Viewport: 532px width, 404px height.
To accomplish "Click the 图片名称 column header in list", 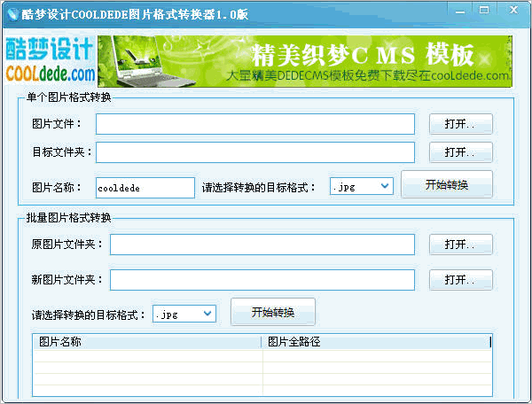I will (148, 342).
